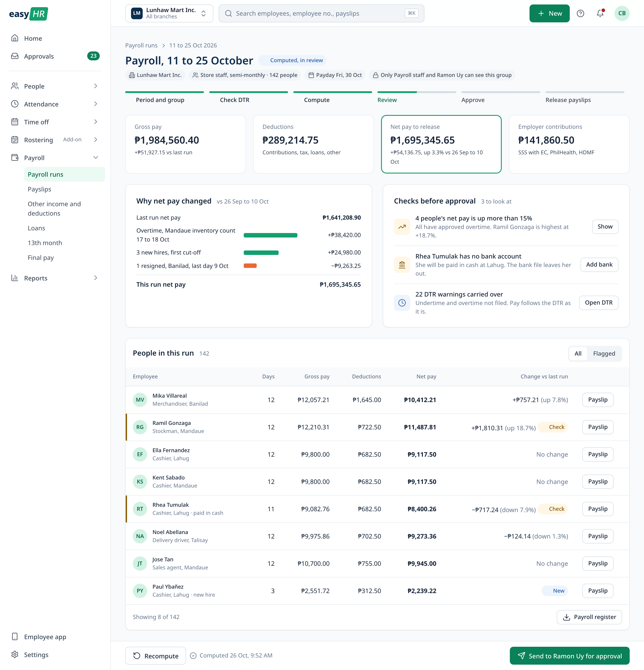Open the help question mark icon
Viewport: 644px width, 670px height.
coord(580,13)
